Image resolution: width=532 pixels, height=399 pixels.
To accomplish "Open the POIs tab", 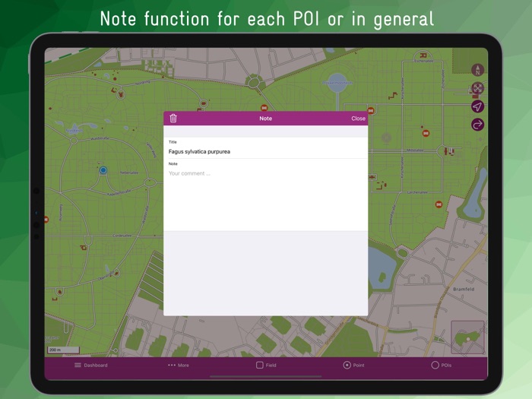I will tap(441, 365).
